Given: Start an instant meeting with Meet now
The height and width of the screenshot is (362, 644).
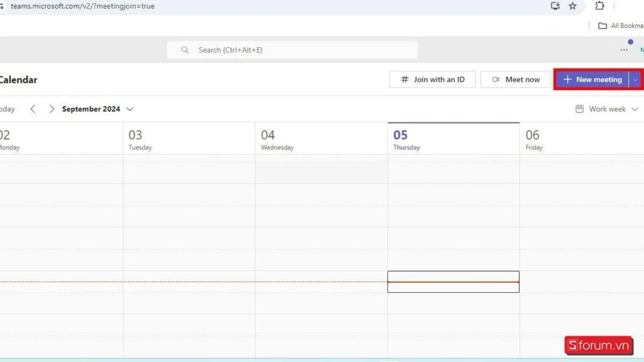Looking at the screenshot, I should tap(516, 80).
